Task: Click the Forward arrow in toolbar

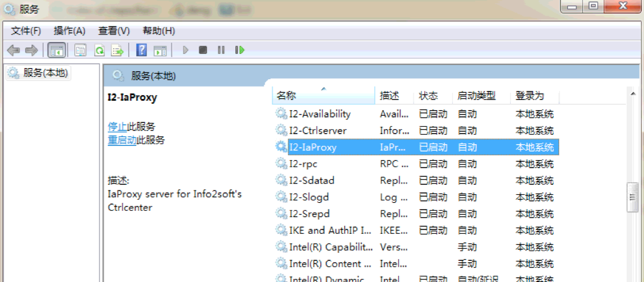Action: tap(31, 50)
